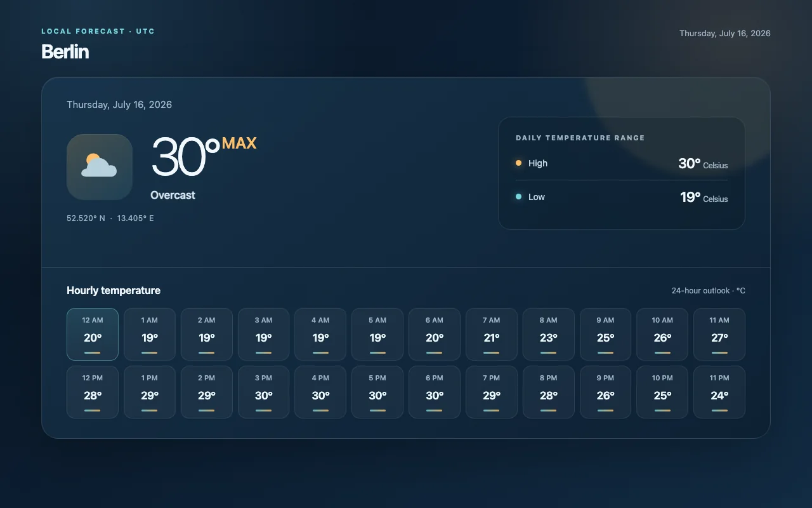
Task: Open the 2 AM temperature card
Action: click(207, 334)
